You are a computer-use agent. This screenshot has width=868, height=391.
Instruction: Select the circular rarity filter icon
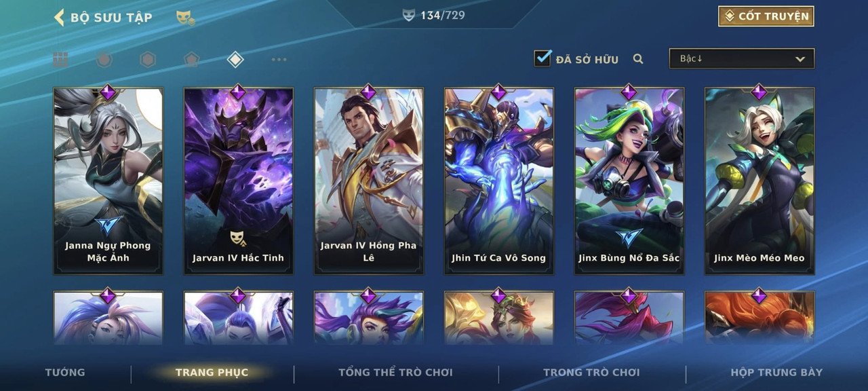click(104, 60)
